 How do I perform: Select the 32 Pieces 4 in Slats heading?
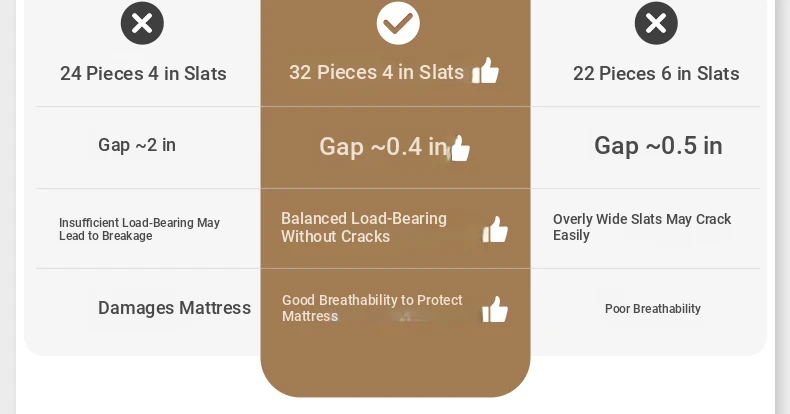click(376, 73)
